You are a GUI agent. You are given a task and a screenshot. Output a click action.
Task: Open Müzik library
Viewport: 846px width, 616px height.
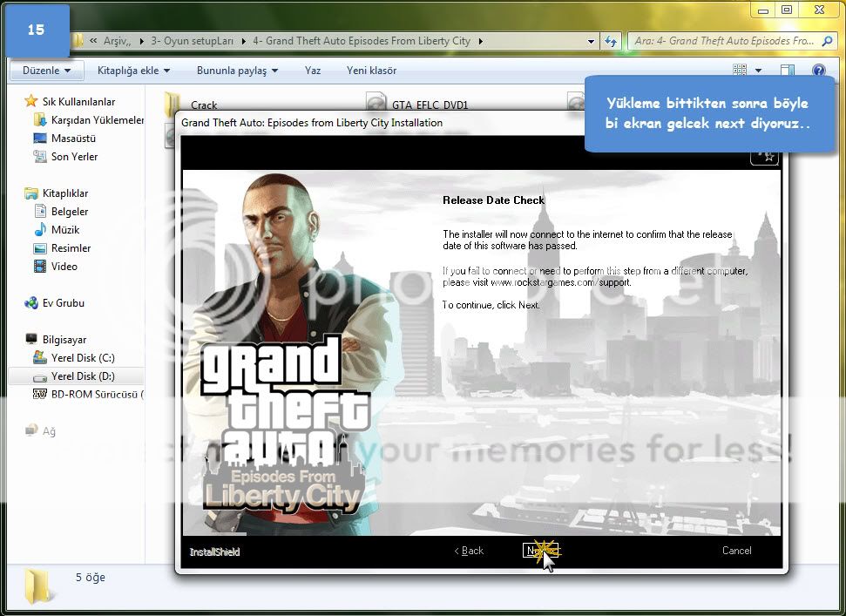pos(65,230)
